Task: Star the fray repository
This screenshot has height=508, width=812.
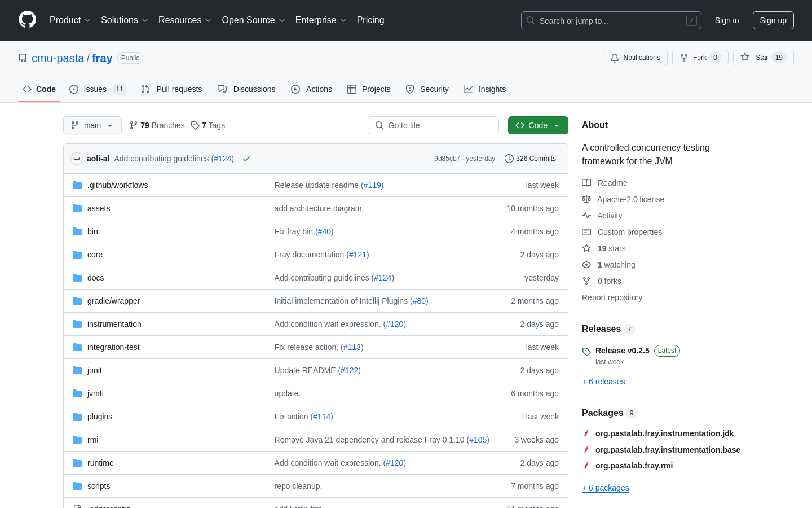Action: point(763,58)
